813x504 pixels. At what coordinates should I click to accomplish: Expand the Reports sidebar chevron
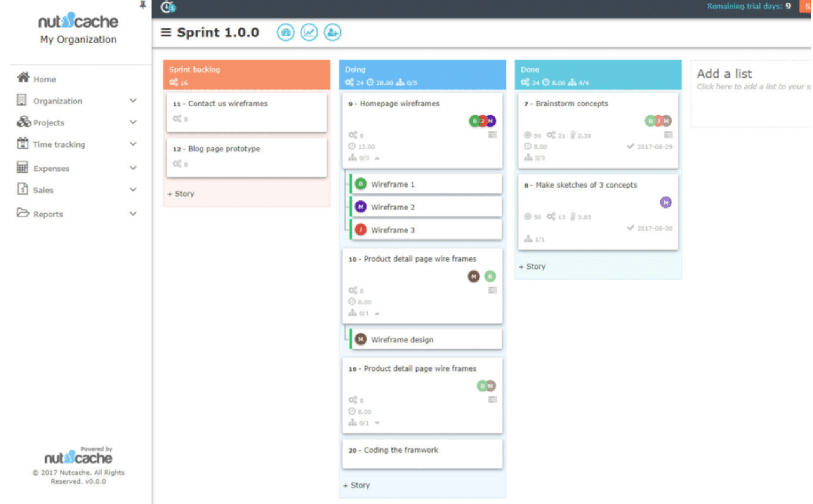click(x=132, y=214)
